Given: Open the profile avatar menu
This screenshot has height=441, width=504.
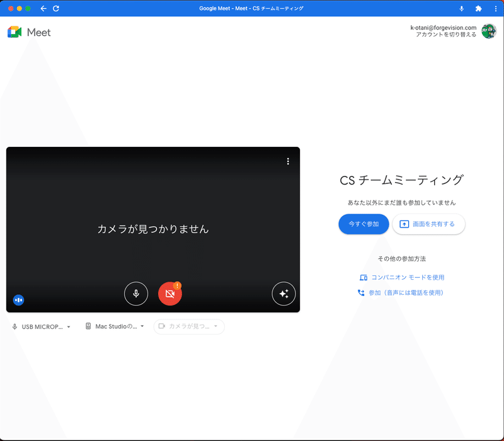Looking at the screenshot, I should pos(489,31).
